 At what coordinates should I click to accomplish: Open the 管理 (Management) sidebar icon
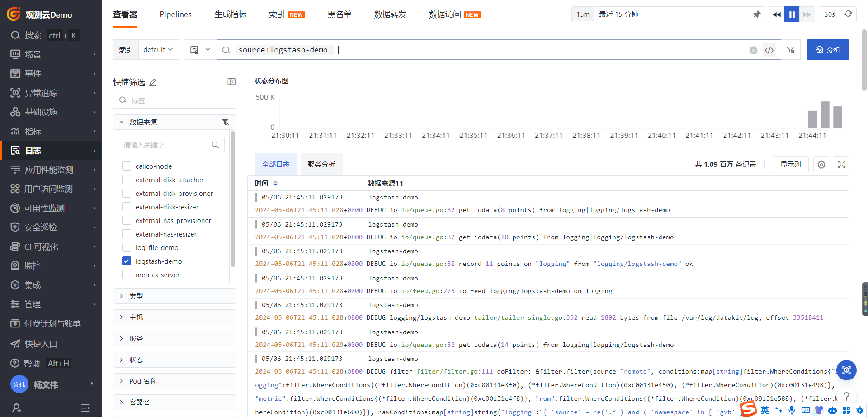(15, 304)
